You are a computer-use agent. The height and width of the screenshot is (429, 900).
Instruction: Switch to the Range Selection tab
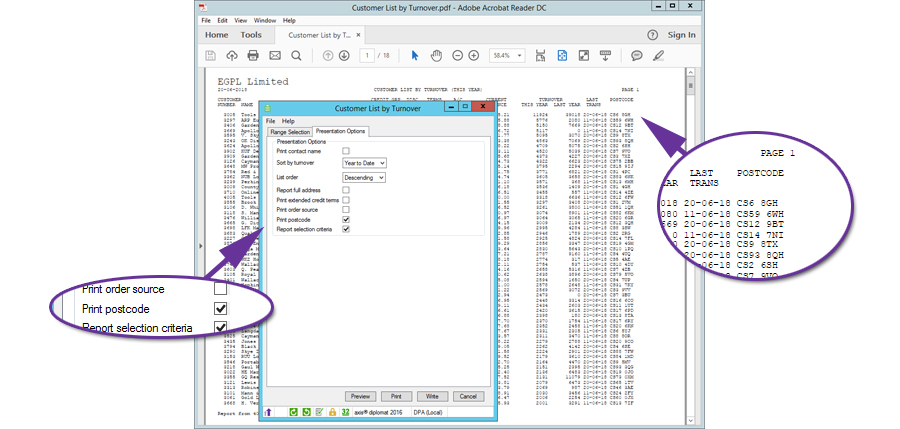[290, 132]
